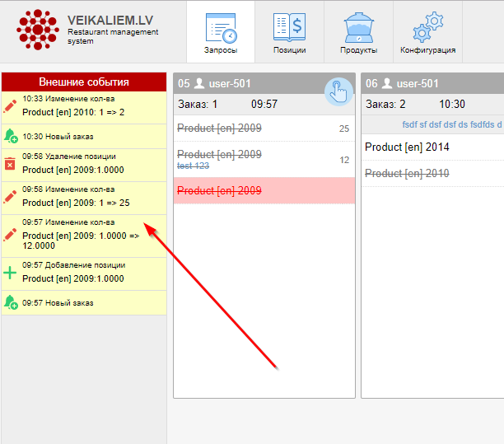
Task: Select Product [en] 2009 row with quantity 25
Action: 264,128
